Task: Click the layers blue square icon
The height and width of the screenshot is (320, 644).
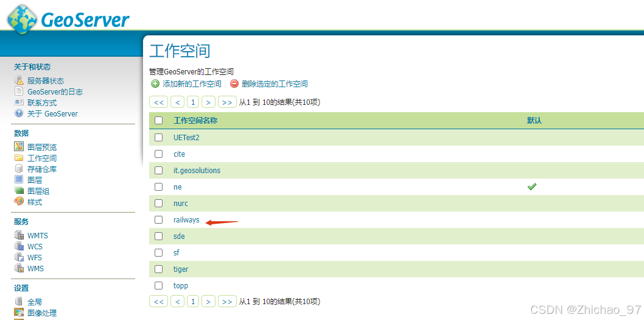Action: pos(19,179)
